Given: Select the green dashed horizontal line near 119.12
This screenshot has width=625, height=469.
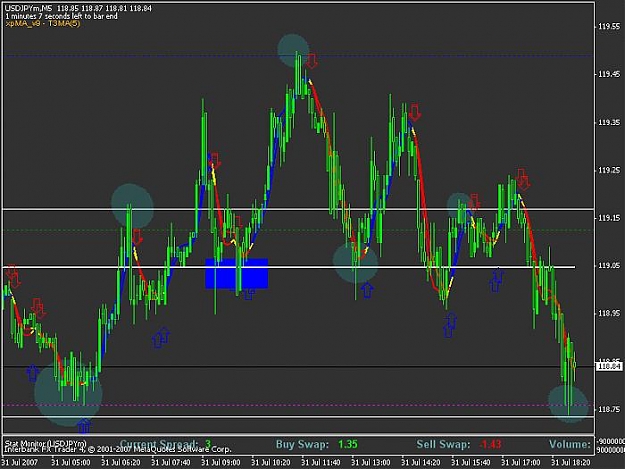Looking at the screenshot, I should [x=299, y=230].
